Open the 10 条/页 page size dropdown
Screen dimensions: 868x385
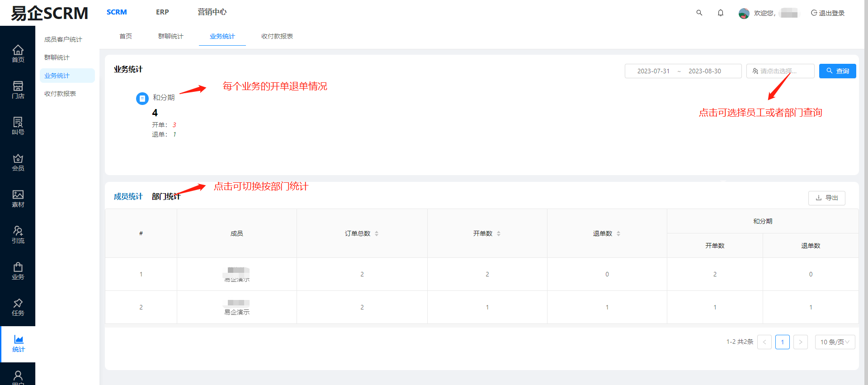(x=835, y=342)
